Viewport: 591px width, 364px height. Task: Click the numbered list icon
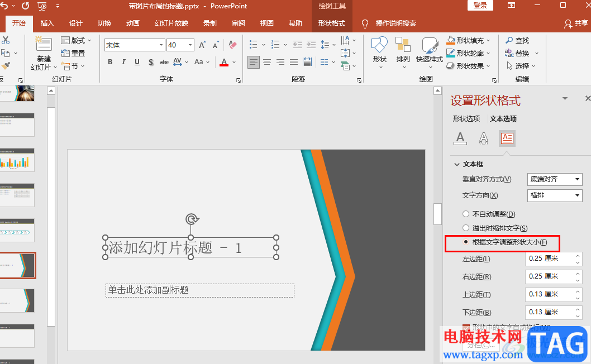275,45
